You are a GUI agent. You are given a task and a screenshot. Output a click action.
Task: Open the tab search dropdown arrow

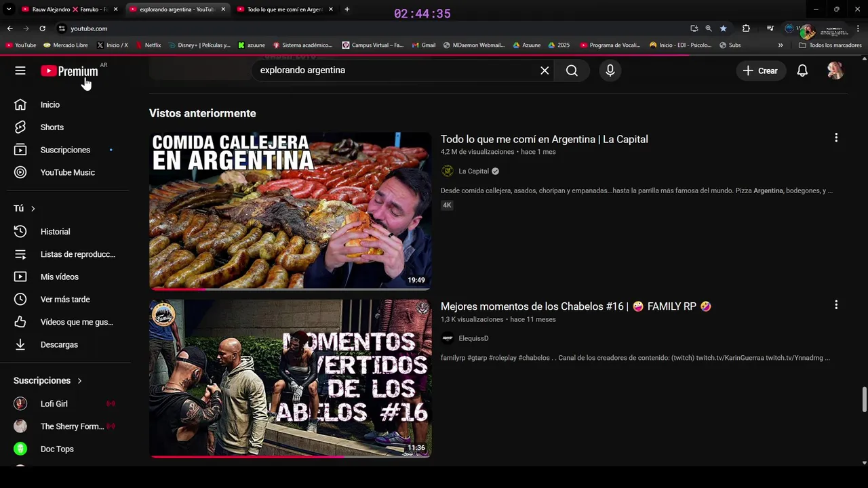[9, 9]
